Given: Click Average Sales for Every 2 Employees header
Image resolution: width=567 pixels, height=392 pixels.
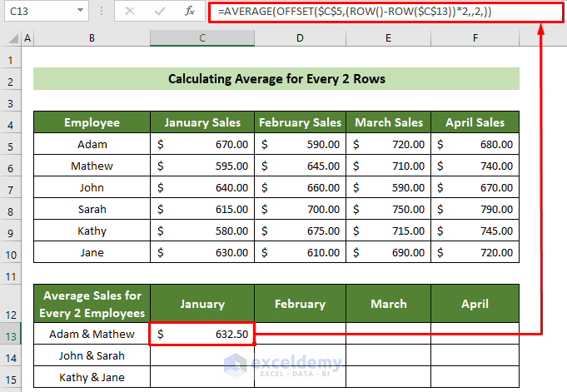Looking at the screenshot, I should (x=92, y=304).
